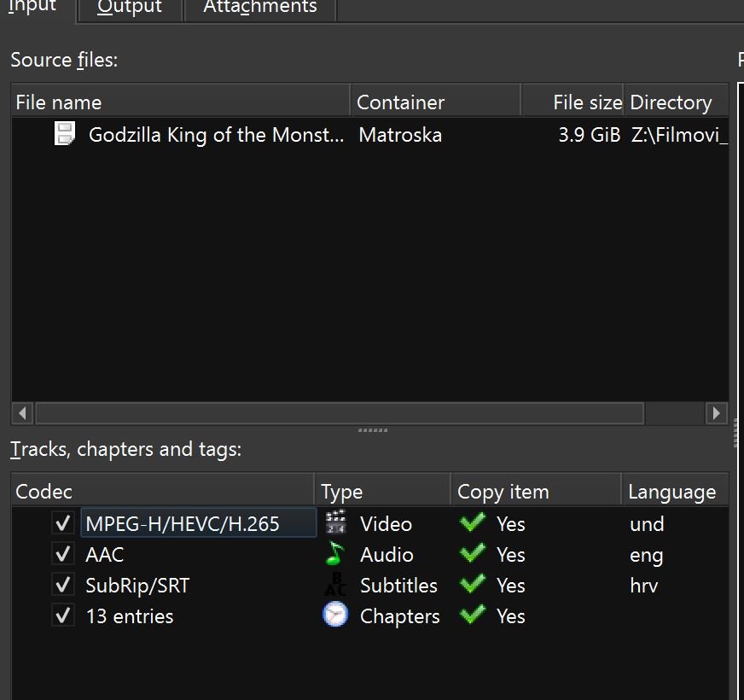Screen dimensions: 744x700
Task: Click the left arrow of horizontal scrollbar
Action: (22, 413)
